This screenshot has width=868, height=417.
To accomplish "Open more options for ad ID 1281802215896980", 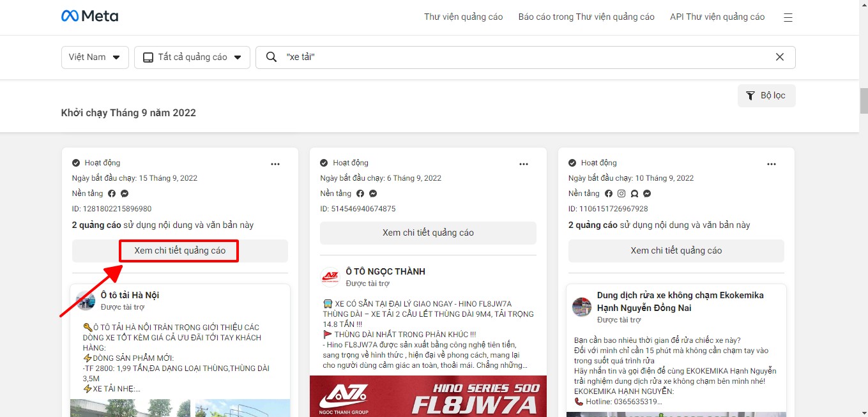I will click(x=275, y=164).
